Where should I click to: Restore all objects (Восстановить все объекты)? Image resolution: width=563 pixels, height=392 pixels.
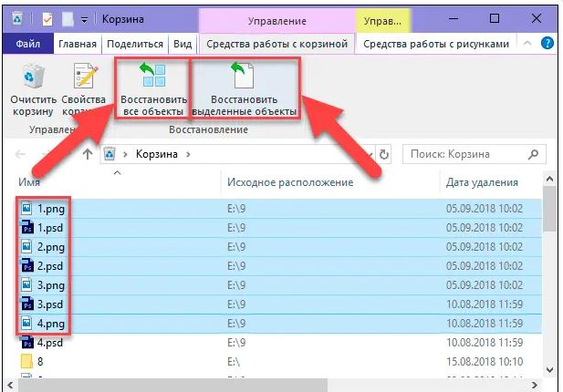[153, 89]
